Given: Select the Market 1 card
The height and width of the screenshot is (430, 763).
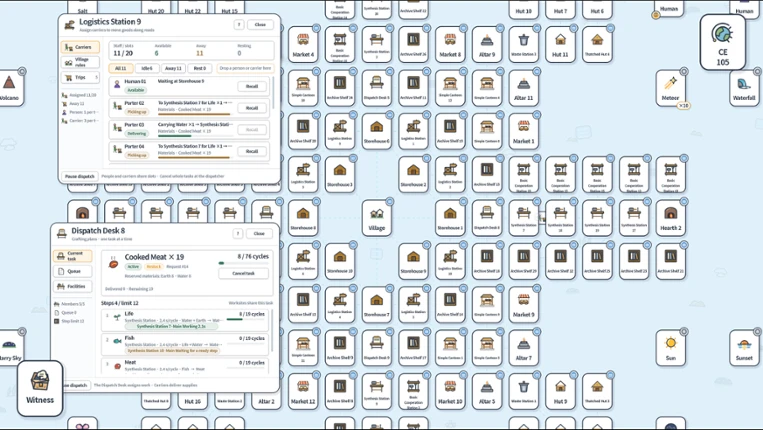Looking at the screenshot, I should pyautogui.click(x=524, y=131).
